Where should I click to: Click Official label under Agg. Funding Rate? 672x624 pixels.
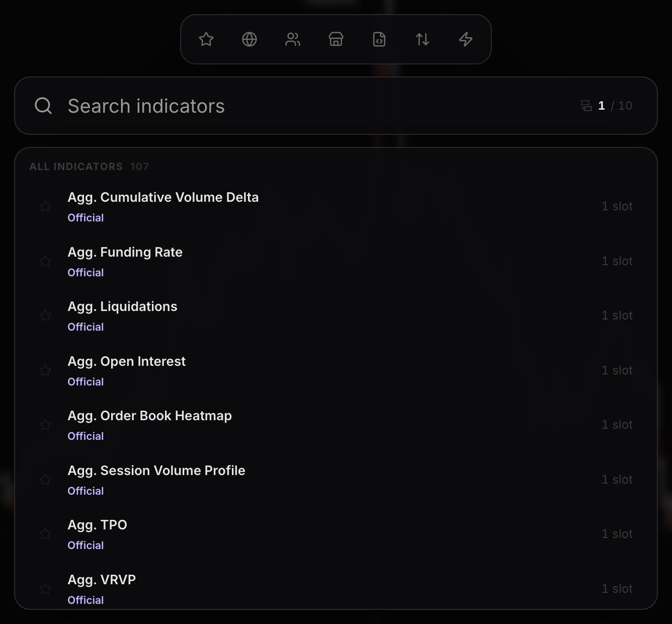tap(86, 272)
